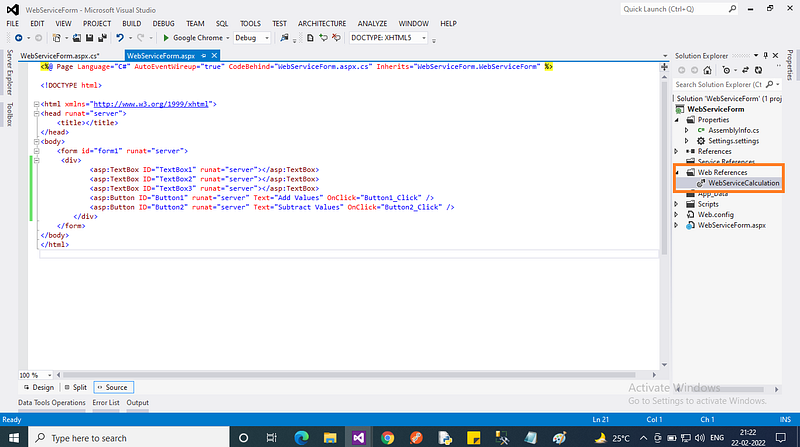Image resolution: width=800 pixels, height=447 pixels.
Task: Click the comment-out selection toolbar icon
Action: tap(323, 38)
